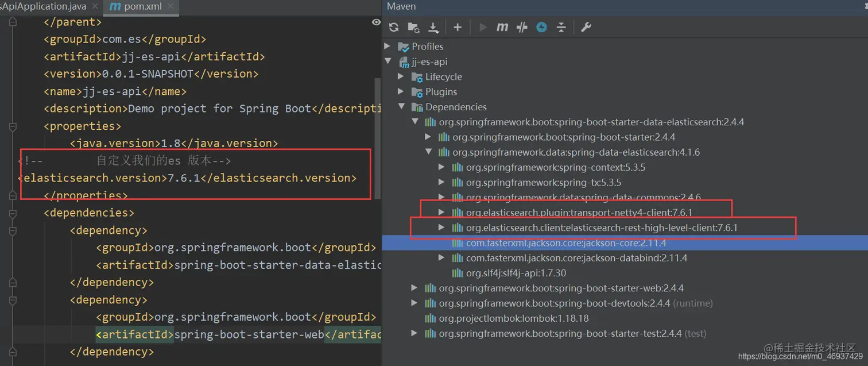Fold the properties block gutter marker

pyautogui.click(x=11, y=126)
